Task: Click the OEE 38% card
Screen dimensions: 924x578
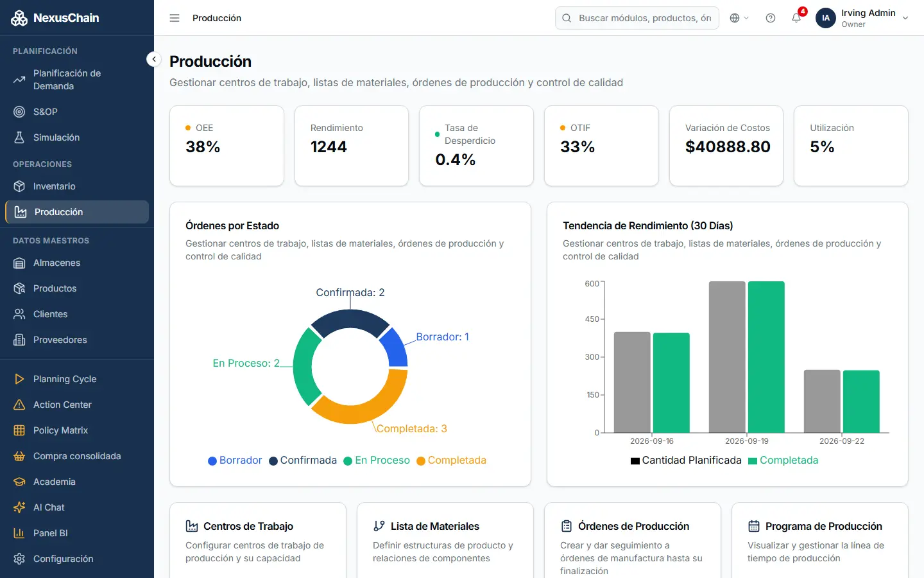Action: [x=227, y=146]
